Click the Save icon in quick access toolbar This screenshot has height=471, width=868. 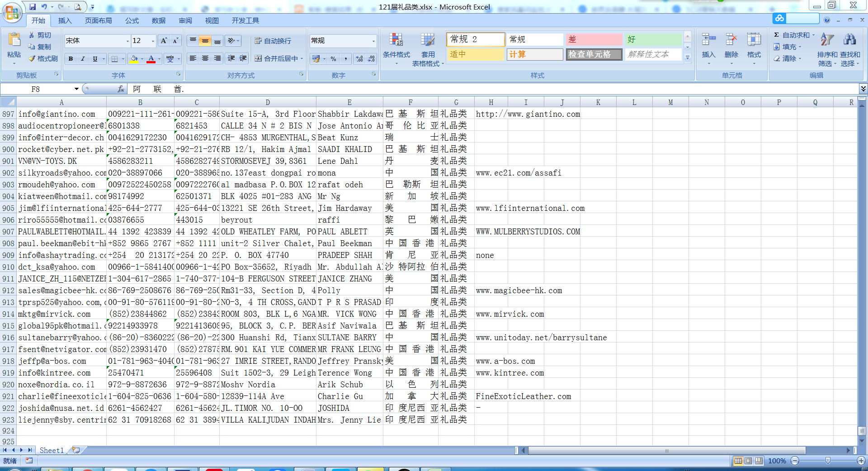pyautogui.click(x=33, y=7)
